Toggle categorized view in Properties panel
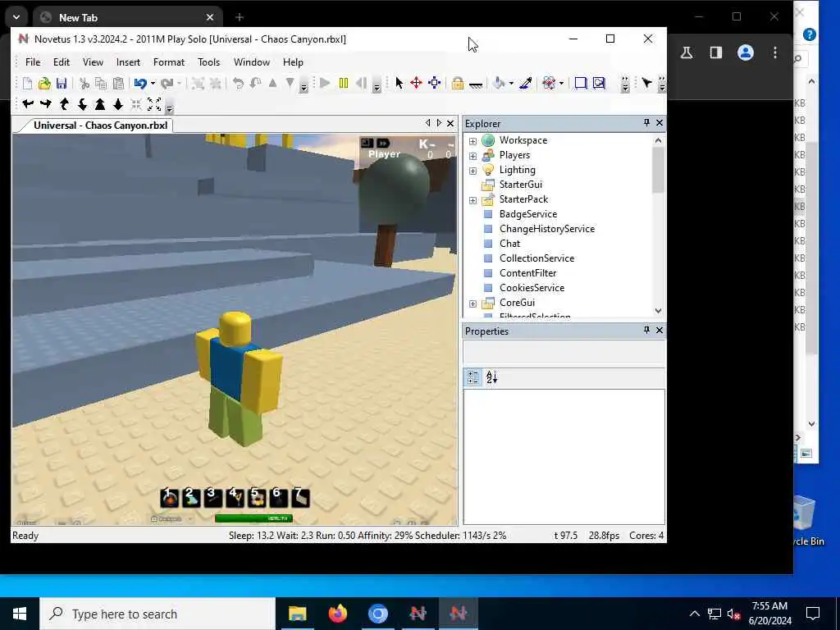 [473, 377]
